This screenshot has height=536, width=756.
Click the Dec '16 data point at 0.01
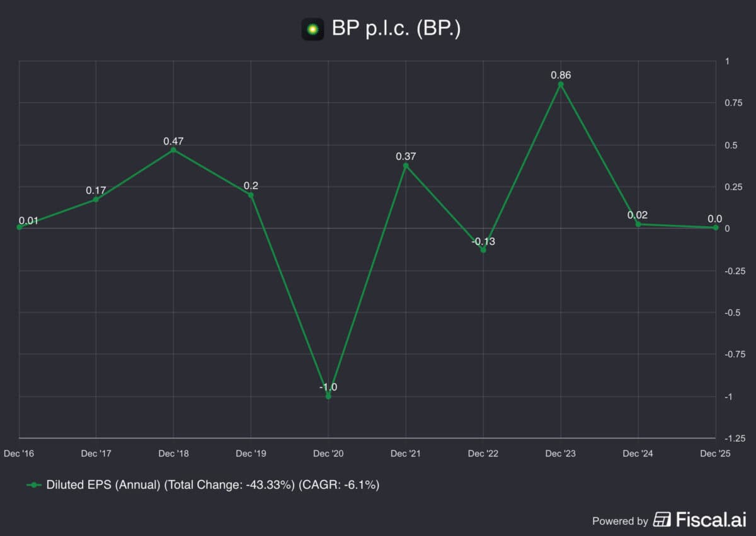click(20, 227)
